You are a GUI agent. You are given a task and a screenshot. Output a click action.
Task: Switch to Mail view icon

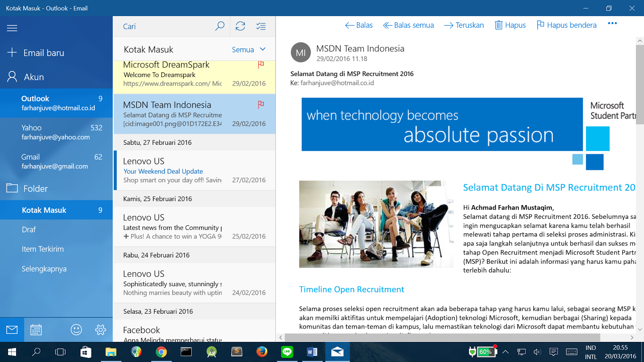(x=12, y=330)
